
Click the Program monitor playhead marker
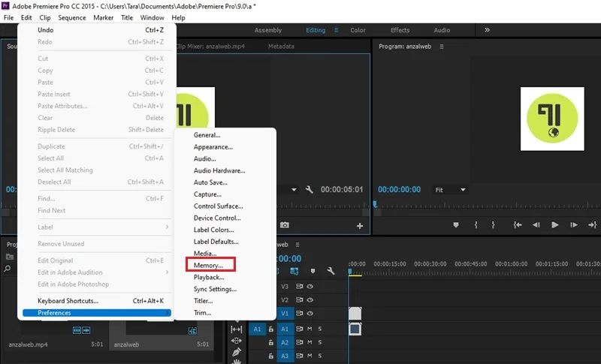coord(375,204)
